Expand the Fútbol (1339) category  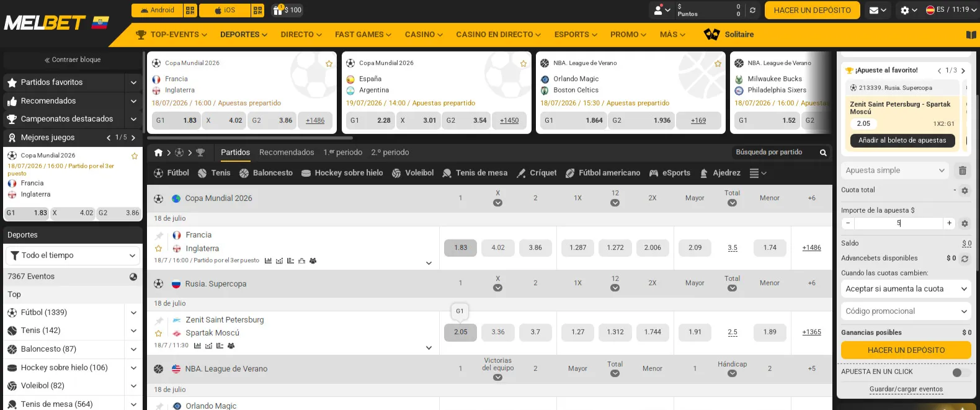coord(133,313)
